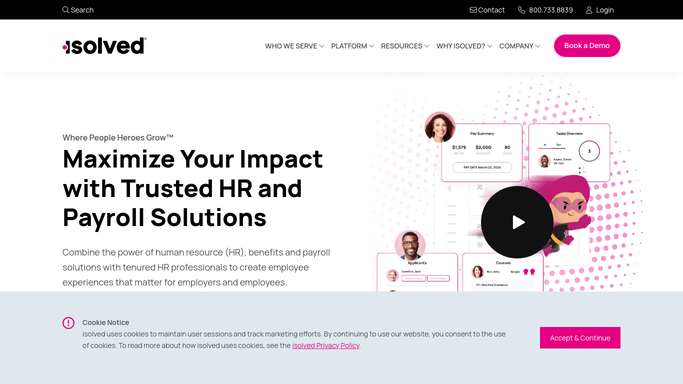Click the 'Where People Heroes Grow' tagline
The image size is (683, 384).
coord(118,138)
